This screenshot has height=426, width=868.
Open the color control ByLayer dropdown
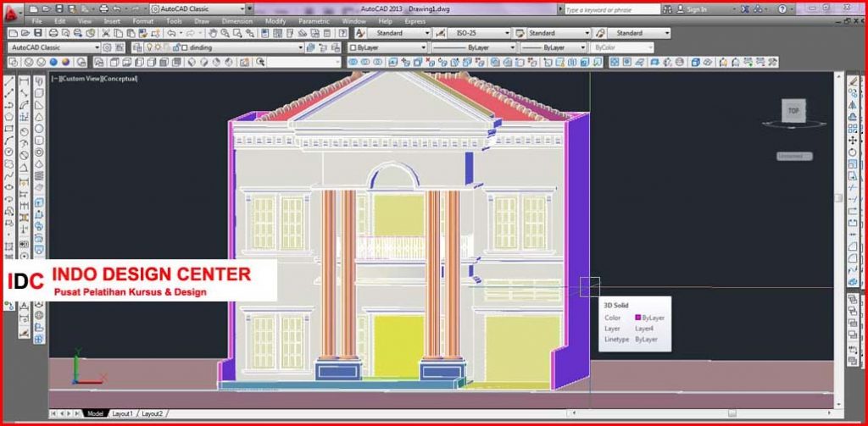[x=388, y=47]
